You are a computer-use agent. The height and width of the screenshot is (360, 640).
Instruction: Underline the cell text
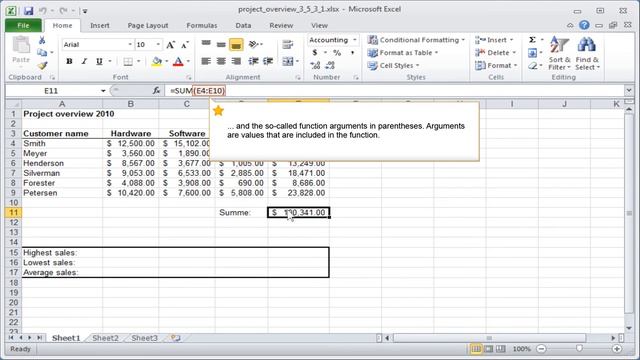99,61
